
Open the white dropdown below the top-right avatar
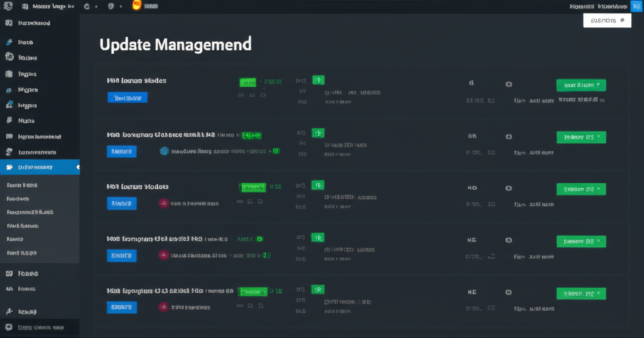pyautogui.click(x=607, y=20)
